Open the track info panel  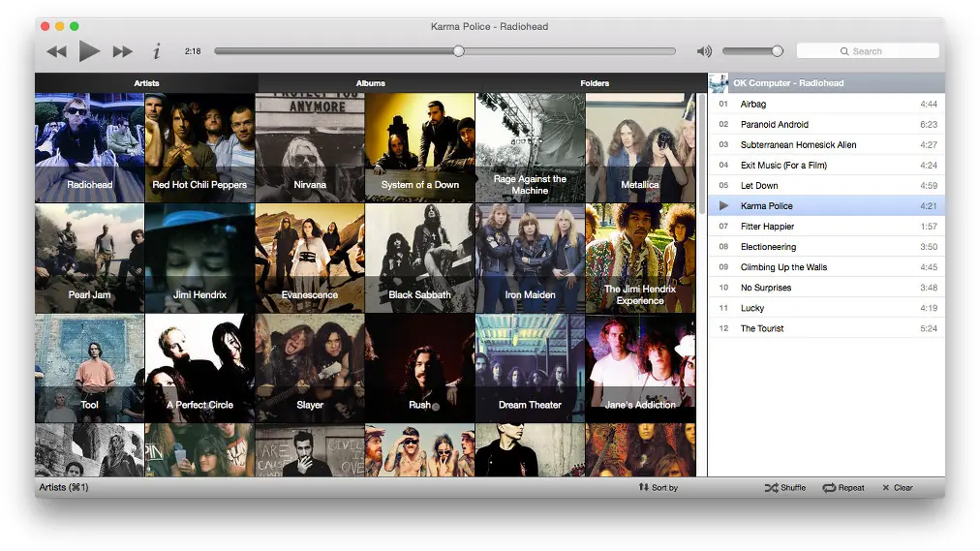click(156, 51)
